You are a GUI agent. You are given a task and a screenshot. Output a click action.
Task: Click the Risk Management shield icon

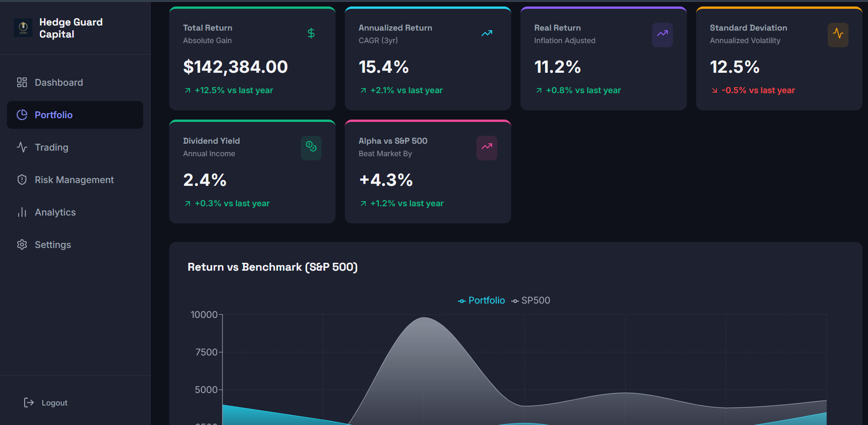22,180
